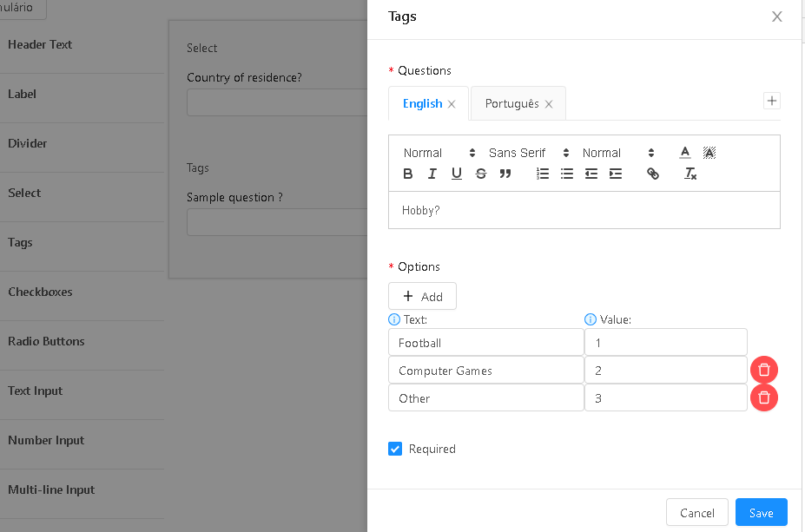Open the text color picker
Viewport: 805px width, 532px height.
click(685, 153)
